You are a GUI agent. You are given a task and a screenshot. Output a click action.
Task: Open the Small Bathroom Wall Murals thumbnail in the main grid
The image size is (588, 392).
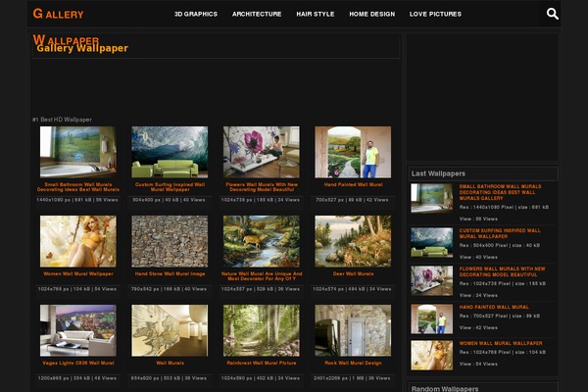point(78,152)
